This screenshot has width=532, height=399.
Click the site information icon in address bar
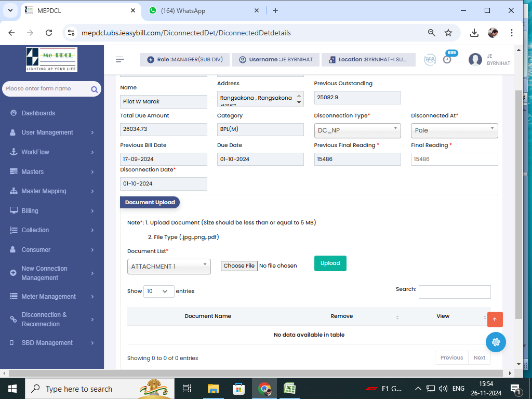71,33
